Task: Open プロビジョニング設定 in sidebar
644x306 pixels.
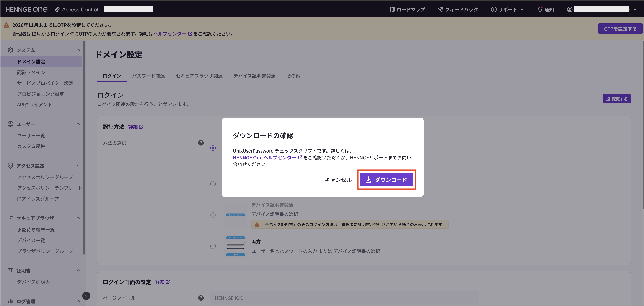Action: pyautogui.click(x=40, y=94)
